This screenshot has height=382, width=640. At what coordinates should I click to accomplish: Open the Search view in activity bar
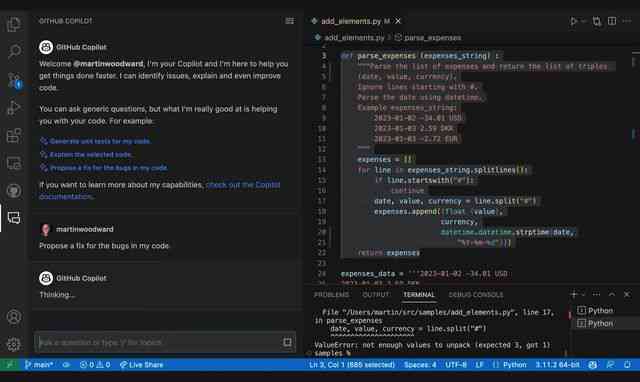[x=14, y=51]
